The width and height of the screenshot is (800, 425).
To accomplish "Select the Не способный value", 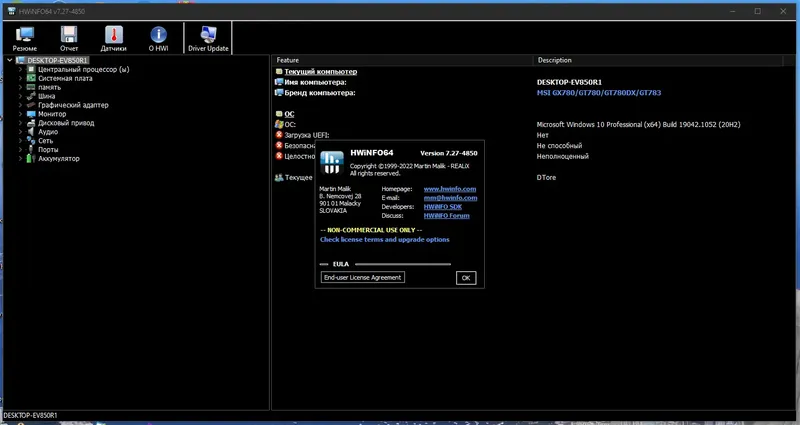I will 559,145.
